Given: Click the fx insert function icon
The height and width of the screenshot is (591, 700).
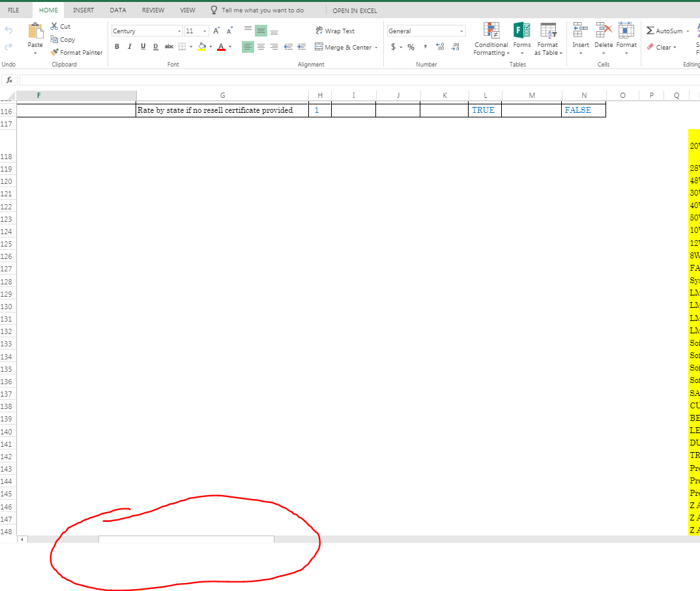Looking at the screenshot, I should [9, 80].
